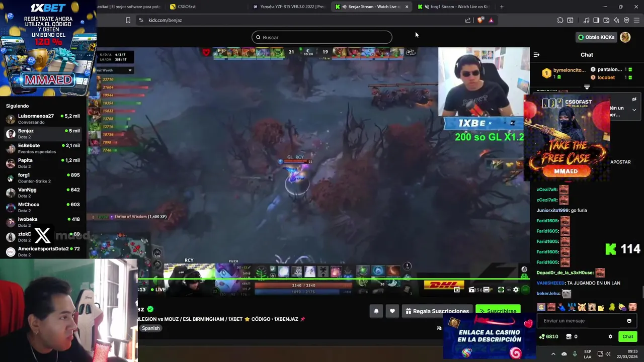Jump to LIVE in the player
This screenshot has height=362, width=644.
pyautogui.click(x=158, y=290)
